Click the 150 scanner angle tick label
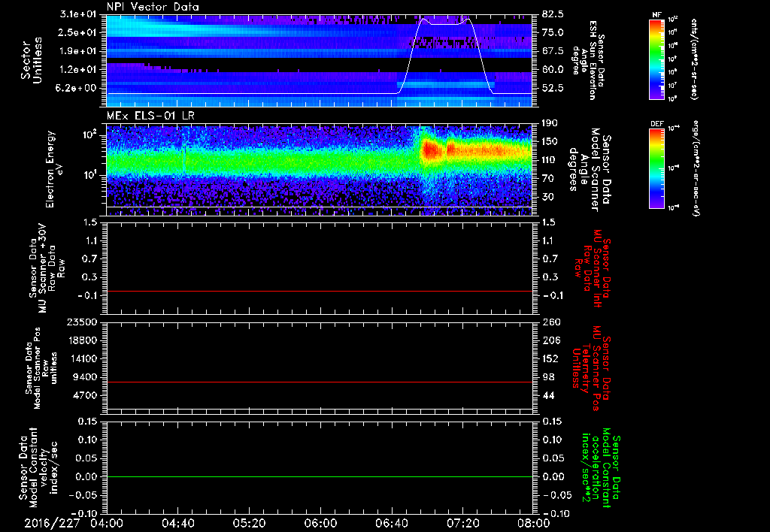Screen dimensions: 770x532 point(550,142)
